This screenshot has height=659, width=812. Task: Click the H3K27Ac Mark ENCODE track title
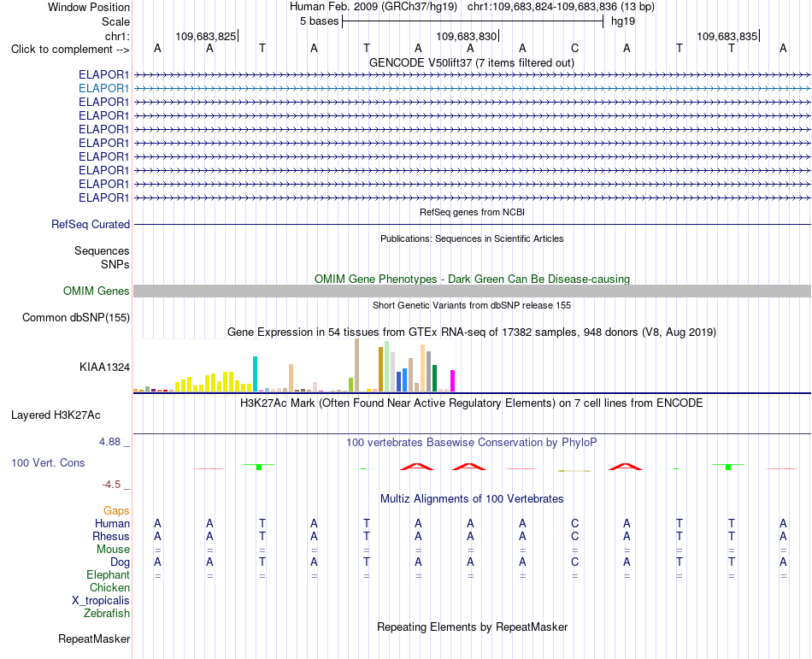(x=472, y=403)
